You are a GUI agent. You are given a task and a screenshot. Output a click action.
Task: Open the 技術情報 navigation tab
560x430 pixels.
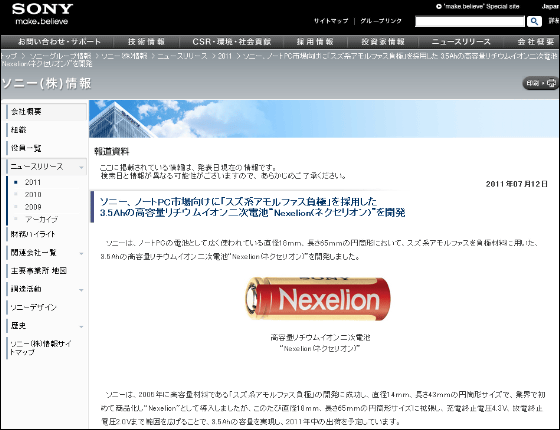point(146,42)
